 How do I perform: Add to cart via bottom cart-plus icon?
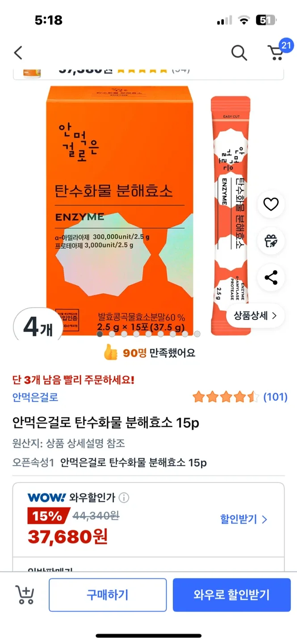coord(25,595)
